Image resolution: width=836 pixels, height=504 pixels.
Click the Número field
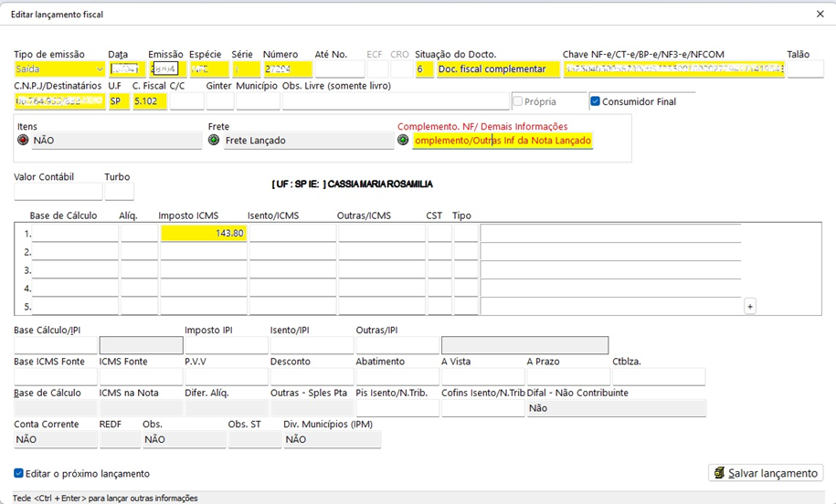click(x=288, y=69)
